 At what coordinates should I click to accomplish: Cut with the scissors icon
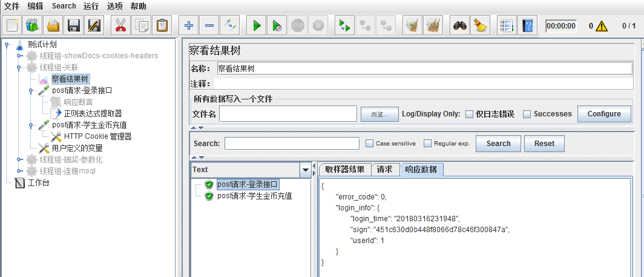pos(120,26)
